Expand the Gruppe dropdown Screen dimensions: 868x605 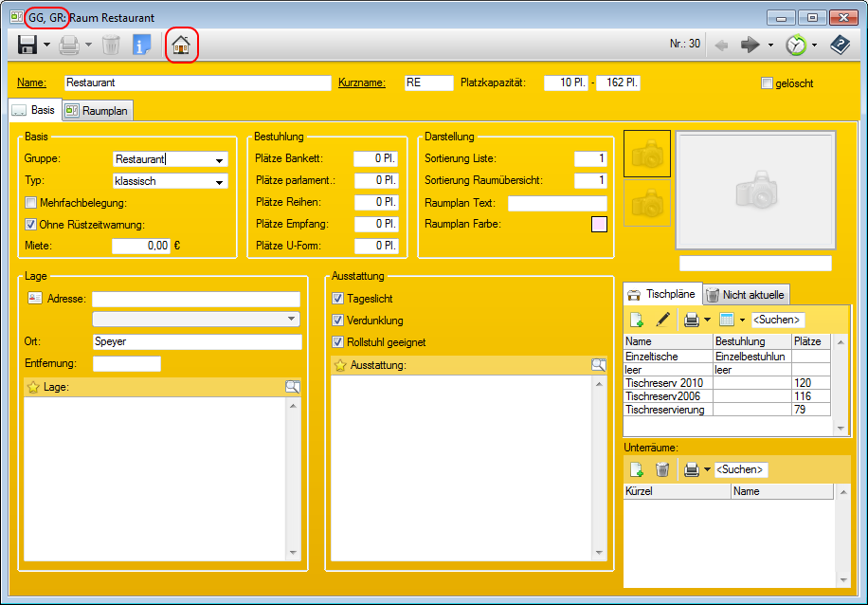[219, 160]
